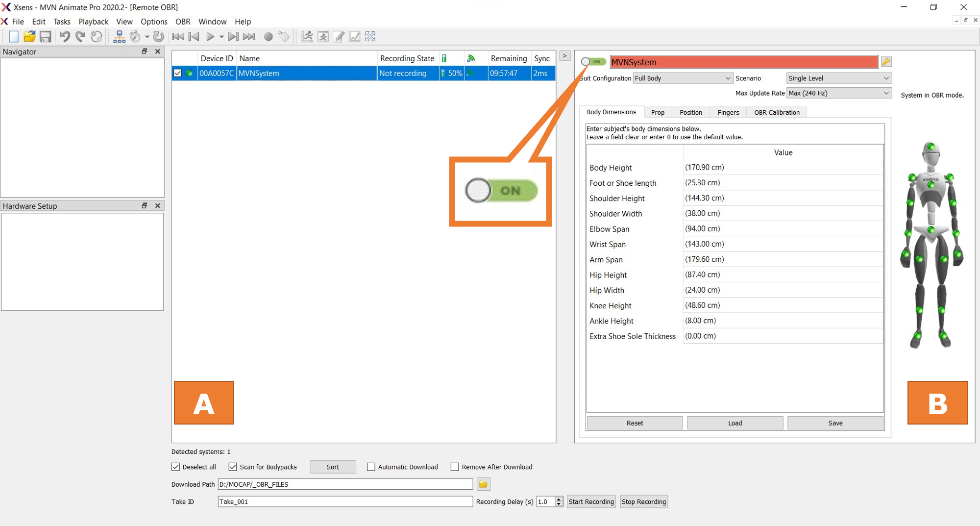Expand the Scenario dropdown
This screenshot has width=980, height=526.
pos(838,78)
